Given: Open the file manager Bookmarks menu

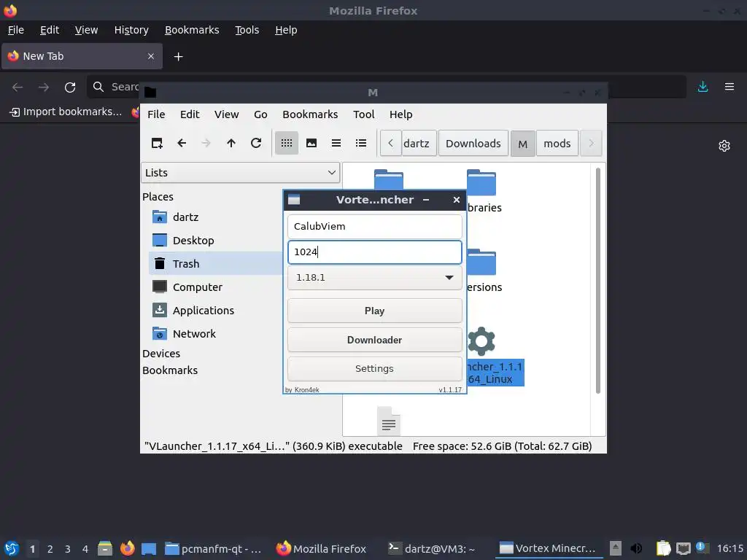Looking at the screenshot, I should [310, 114].
